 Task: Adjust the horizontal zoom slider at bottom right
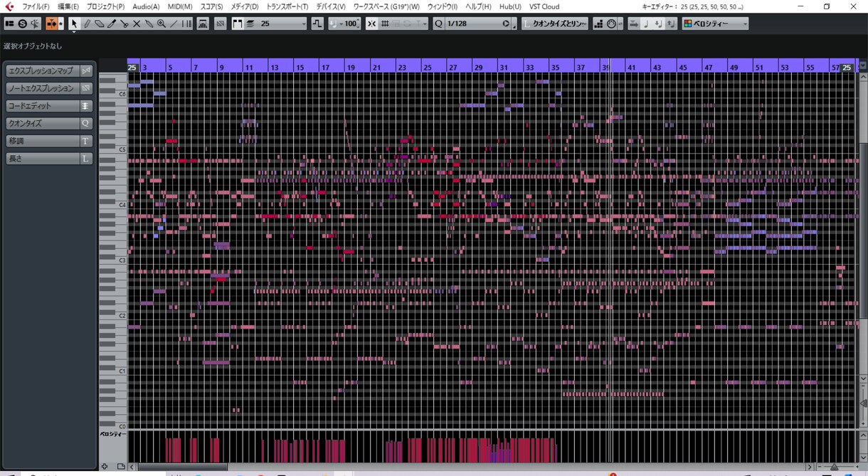pos(833,467)
